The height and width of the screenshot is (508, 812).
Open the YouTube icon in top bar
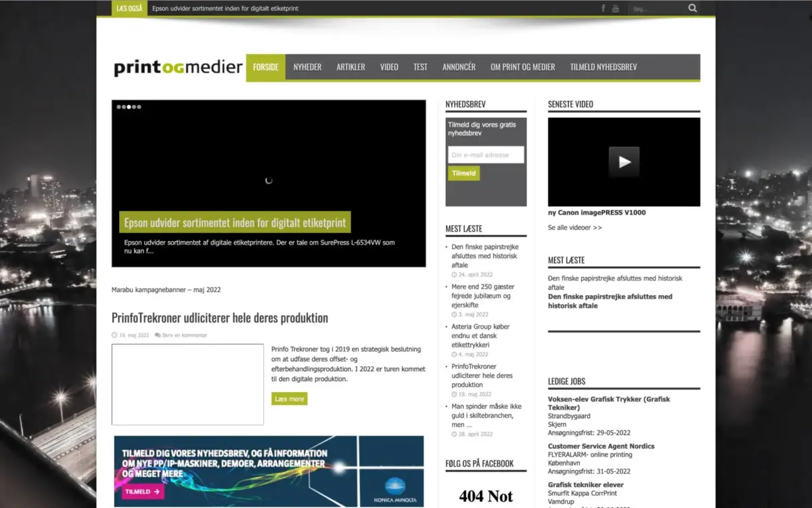(615, 8)
